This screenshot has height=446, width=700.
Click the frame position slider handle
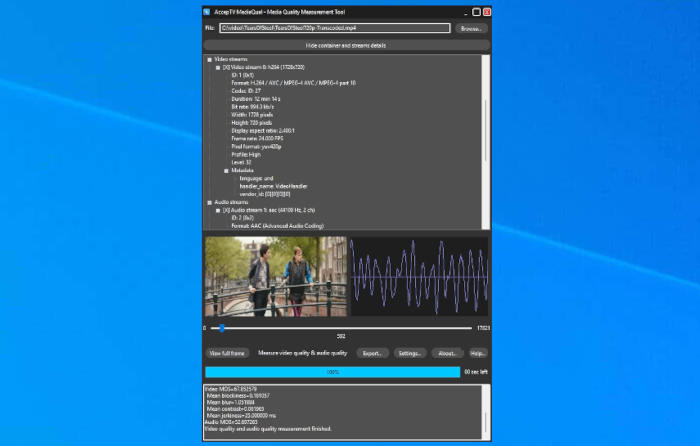point(221,328)
